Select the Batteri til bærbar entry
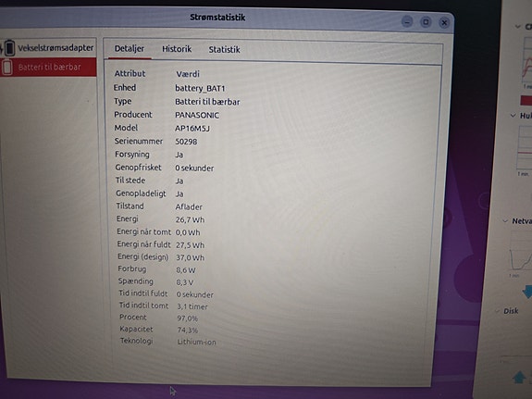The height and width of the screenshot is (399, 532). [x=48, y=67]
